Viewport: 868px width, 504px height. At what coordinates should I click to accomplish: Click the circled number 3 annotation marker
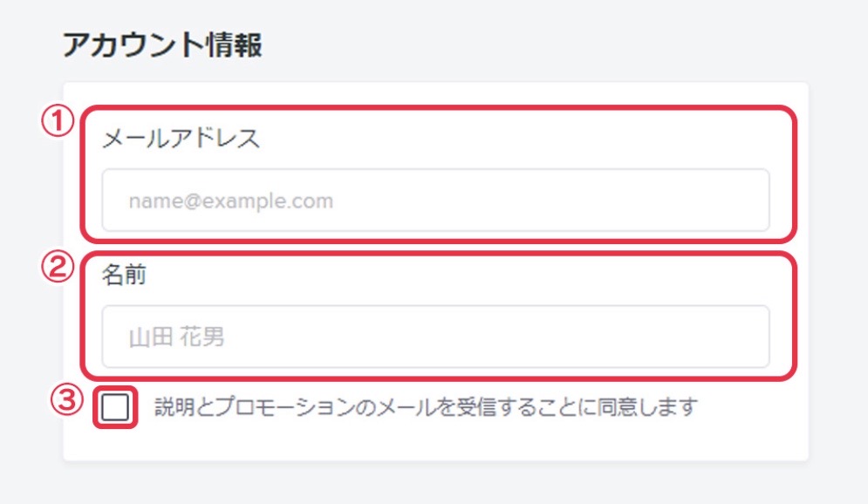pos(67,400)
